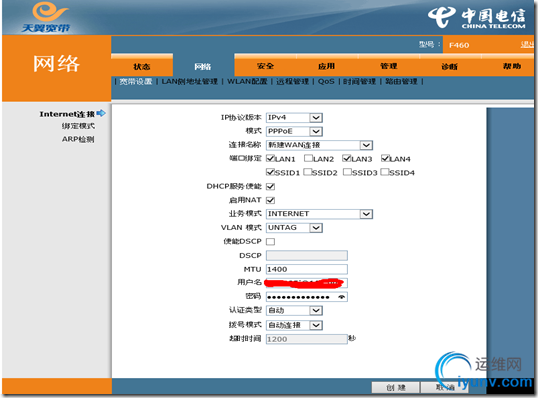Uncheck the LAN1 port binding checkbox
This screenshot has width=538, height=398.
pos(270,158)
